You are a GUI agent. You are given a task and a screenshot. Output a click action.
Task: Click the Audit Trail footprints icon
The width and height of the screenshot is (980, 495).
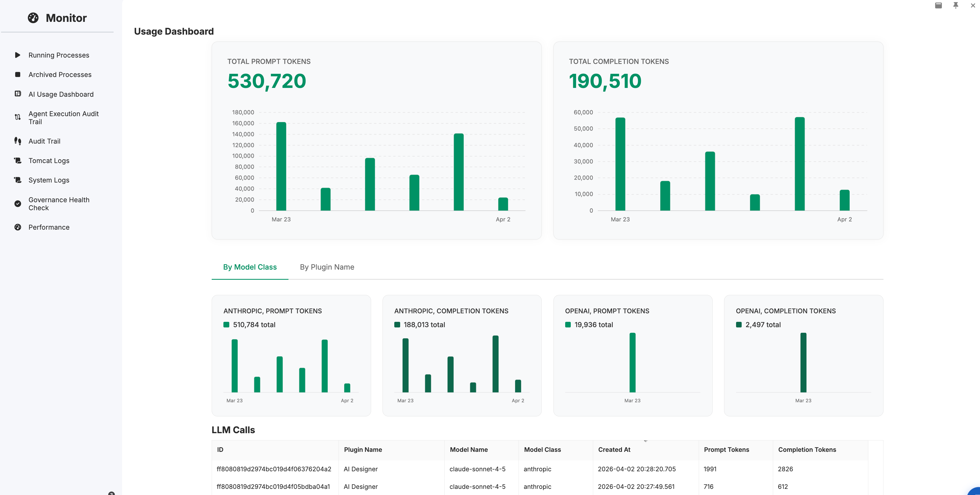click(18, 141)
